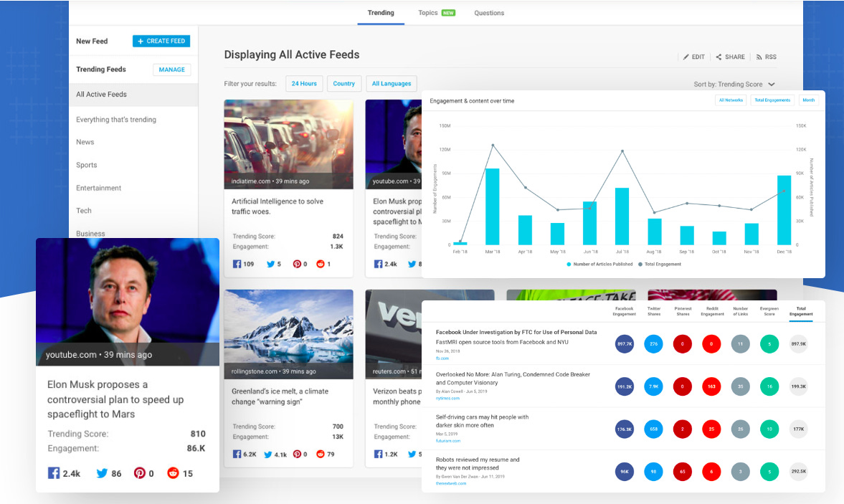Viewport: 844px width, 504px height.
Task: Click the Jul '18 chart bar
Action: (x=622, y=217)
